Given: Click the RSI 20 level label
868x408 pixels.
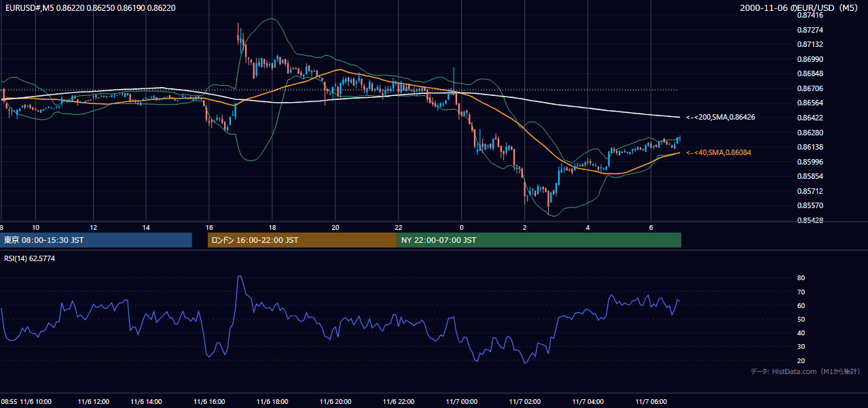Looking at the screenshot, I should 801,360.
